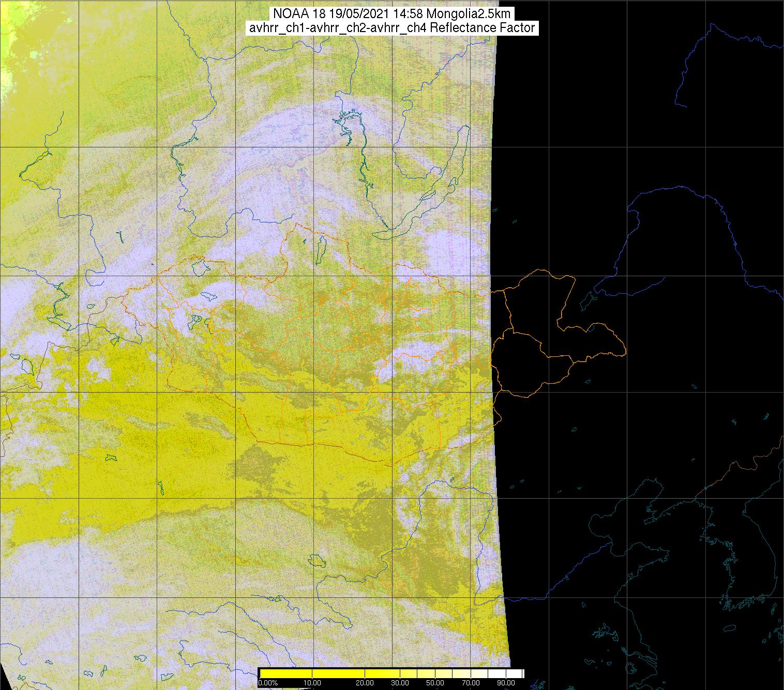784x690 pixels.
Task: Click the '0.00%' scale label
Action: [268, 683]
